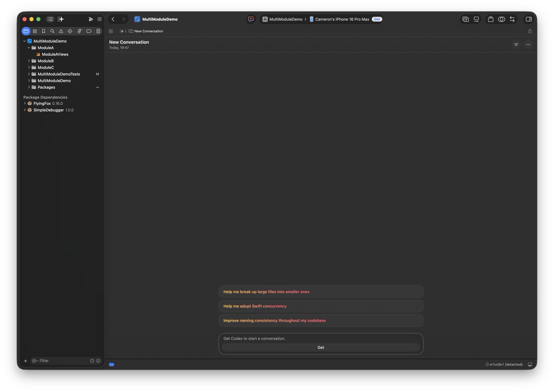Expand the ModuleB folder
This screenshot has height=392, width=554.
29,61
